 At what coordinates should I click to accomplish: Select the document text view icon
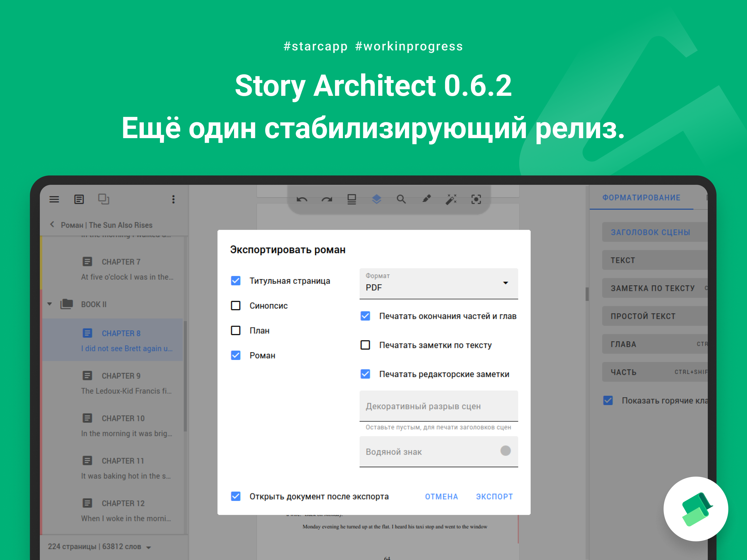coord(79,199)
